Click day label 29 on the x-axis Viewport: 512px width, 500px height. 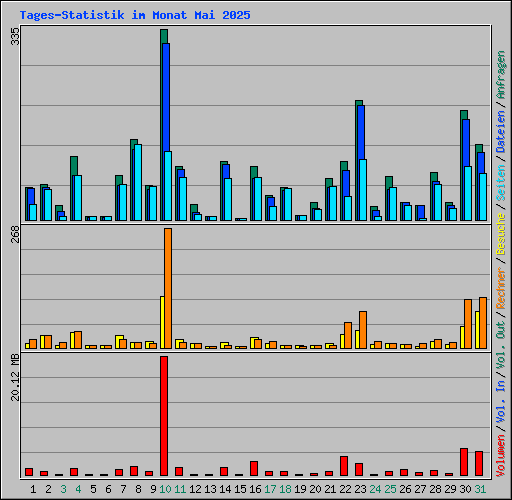[x=450, y=489]
